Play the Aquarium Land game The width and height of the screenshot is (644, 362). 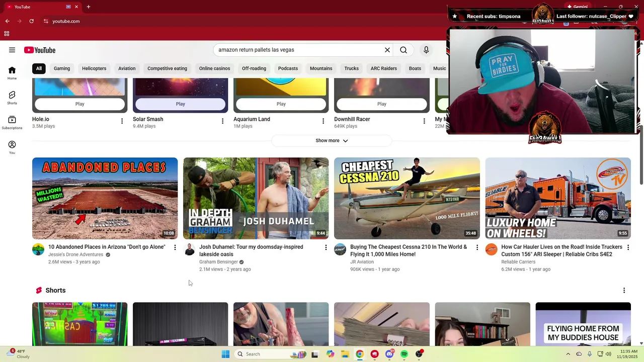pos(281,104)
